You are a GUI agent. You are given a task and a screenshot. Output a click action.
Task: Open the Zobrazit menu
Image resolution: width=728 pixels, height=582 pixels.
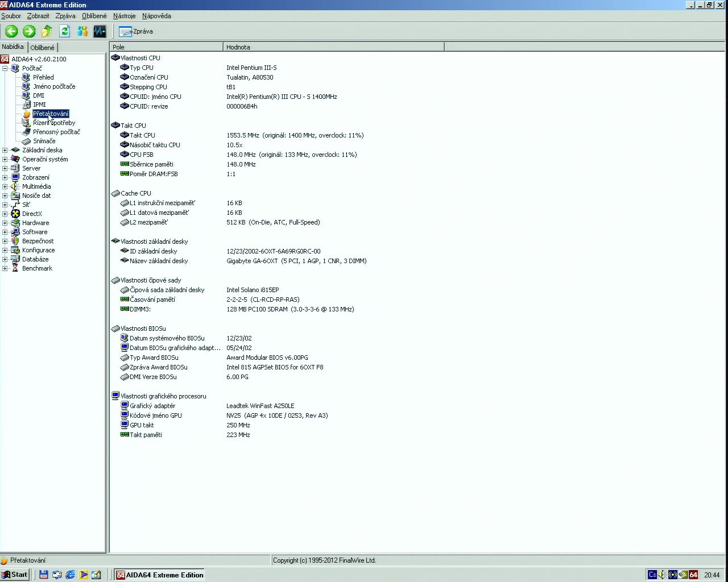(38, 16)
